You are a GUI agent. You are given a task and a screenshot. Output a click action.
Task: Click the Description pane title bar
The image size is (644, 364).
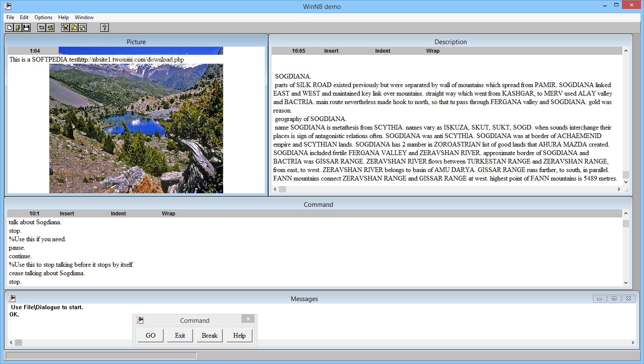(451, 42)
